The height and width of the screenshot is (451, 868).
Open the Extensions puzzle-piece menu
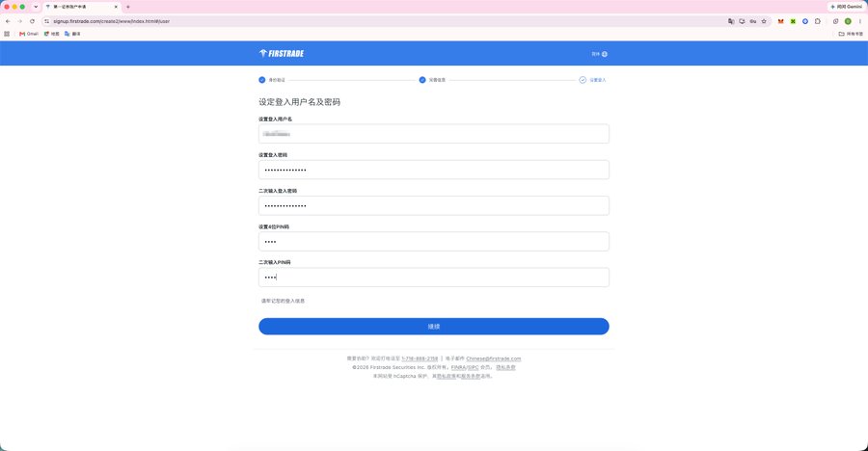(x=818, y=21)
